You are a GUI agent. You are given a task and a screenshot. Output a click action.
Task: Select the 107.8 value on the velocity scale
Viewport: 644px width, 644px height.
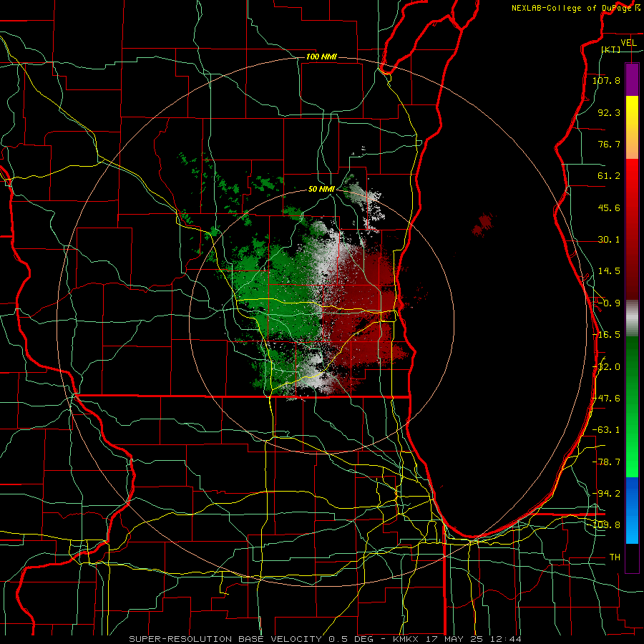coord(606,80)
